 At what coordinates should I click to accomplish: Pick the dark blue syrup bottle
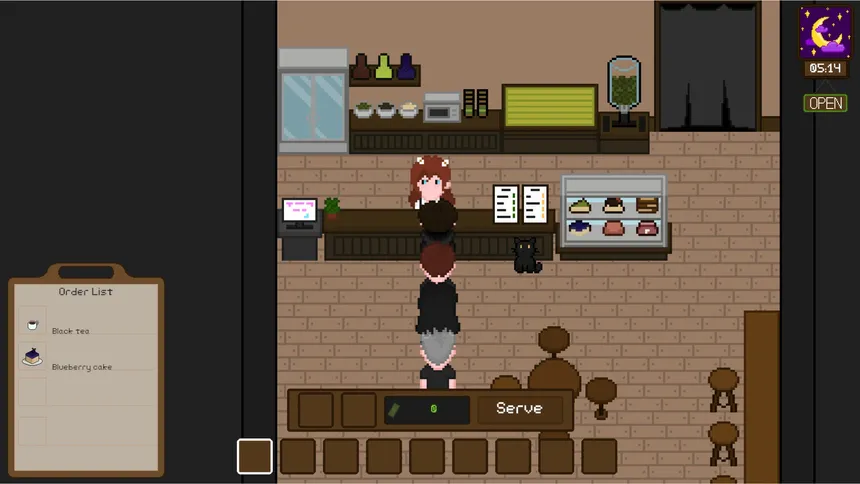[406, 66]
